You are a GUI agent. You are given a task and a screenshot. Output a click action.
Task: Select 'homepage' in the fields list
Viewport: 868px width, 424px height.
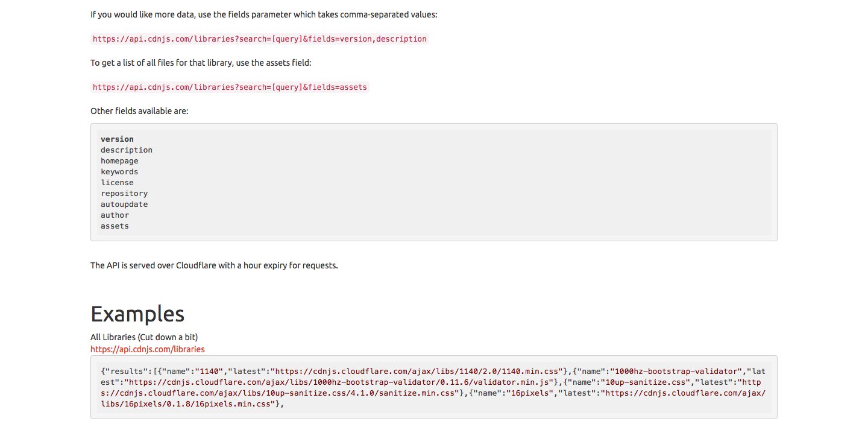click(x=119, y=161)
